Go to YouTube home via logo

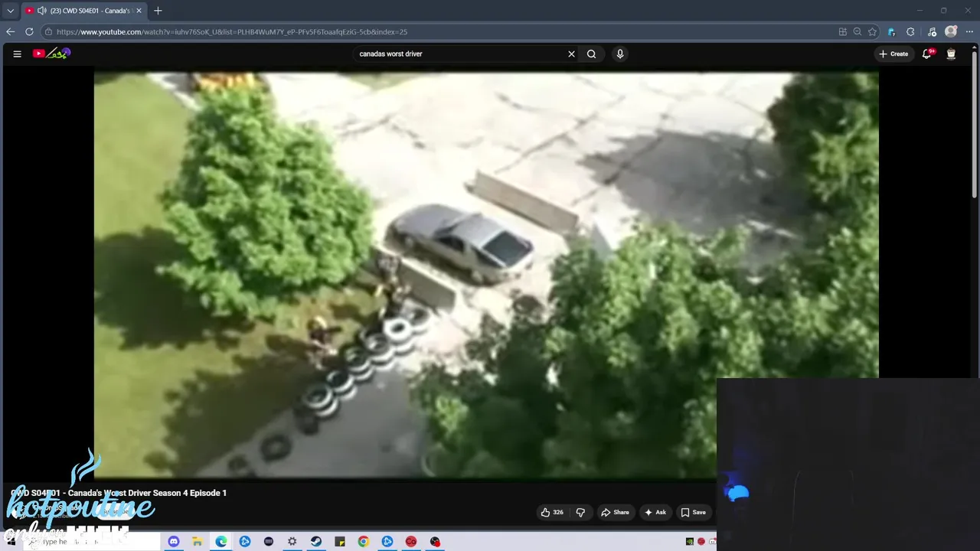pos(51,54)
